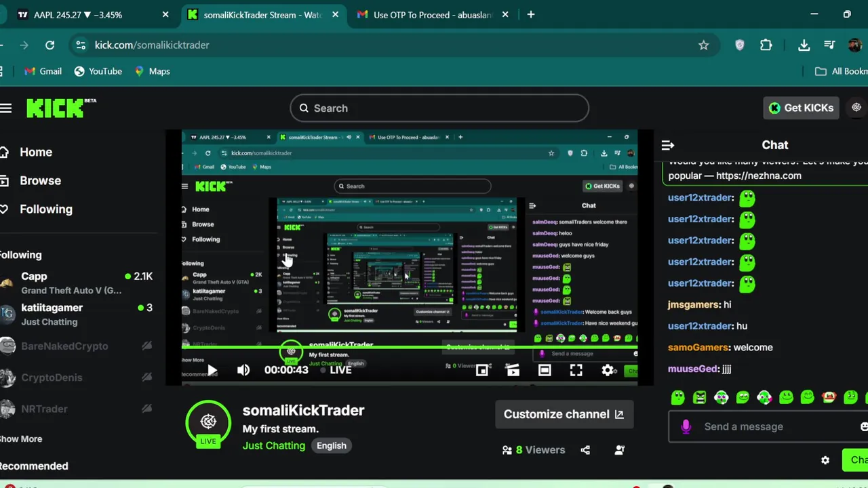Click the user-settings icon right of share
The height and width of the screenshot is (488, 868).
619,450
